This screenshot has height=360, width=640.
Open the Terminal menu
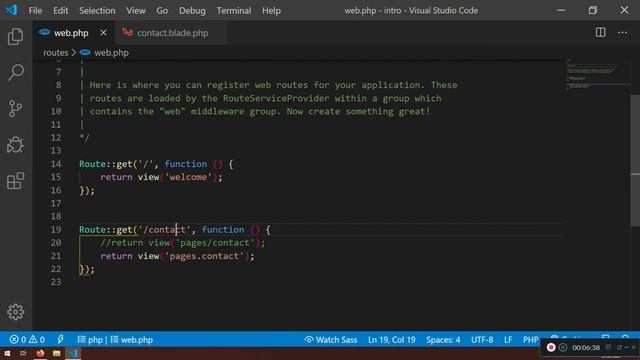click(233, 11)
